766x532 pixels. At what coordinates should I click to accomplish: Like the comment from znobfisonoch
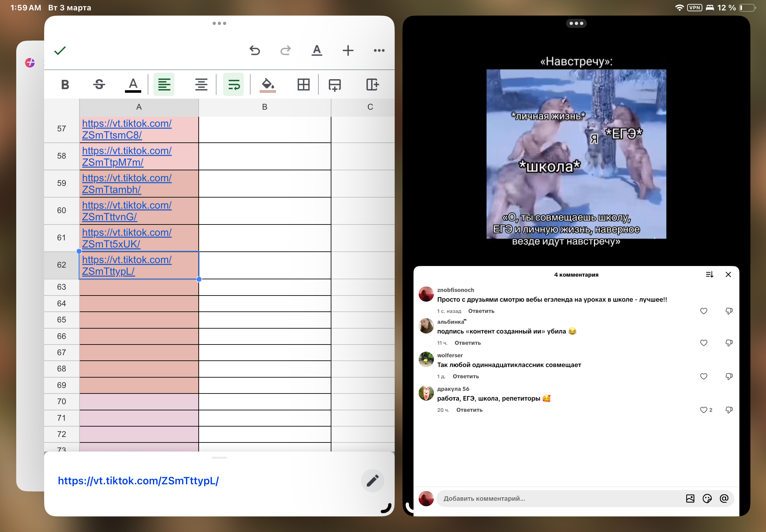coord(704,311)
